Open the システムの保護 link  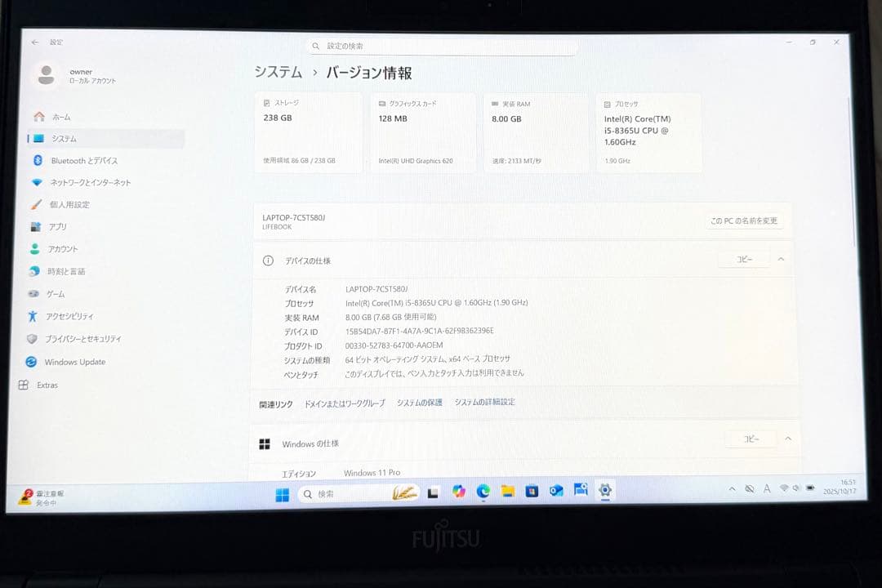(x=419, y=402)
